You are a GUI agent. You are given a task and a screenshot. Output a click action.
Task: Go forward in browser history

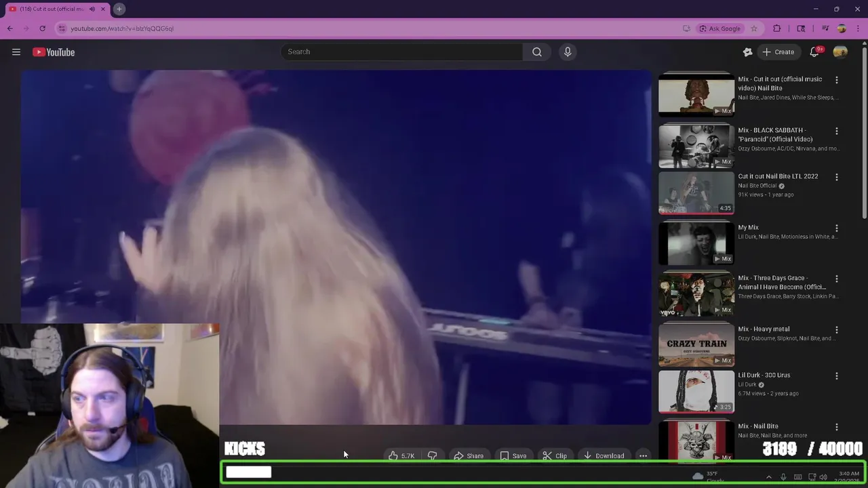pyautogui.click(x=26, y=28)
